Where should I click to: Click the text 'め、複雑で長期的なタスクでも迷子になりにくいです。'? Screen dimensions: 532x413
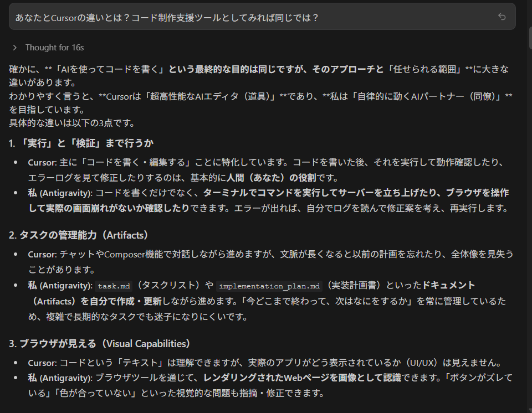(138, 317)
